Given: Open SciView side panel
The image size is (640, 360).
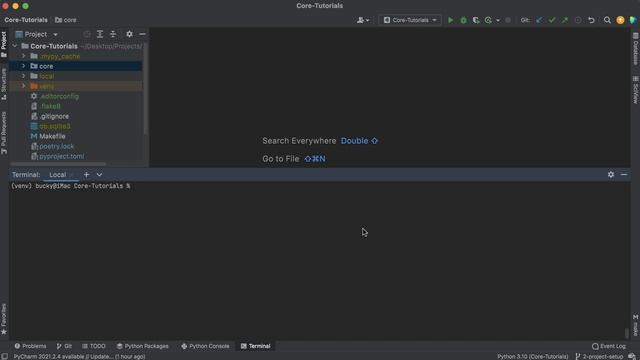Looking at the screenshot, I should click(636, 90).
